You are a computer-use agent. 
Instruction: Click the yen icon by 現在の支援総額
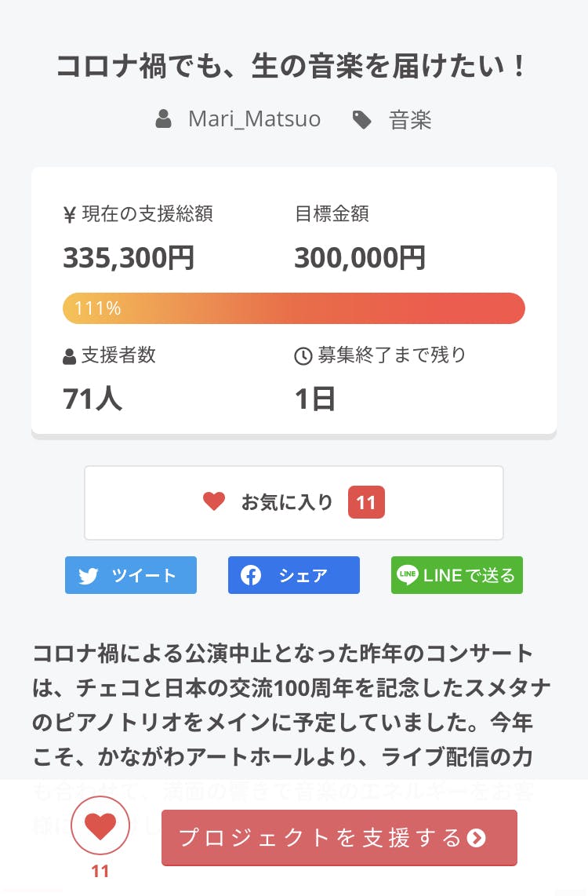pos(69,214)
